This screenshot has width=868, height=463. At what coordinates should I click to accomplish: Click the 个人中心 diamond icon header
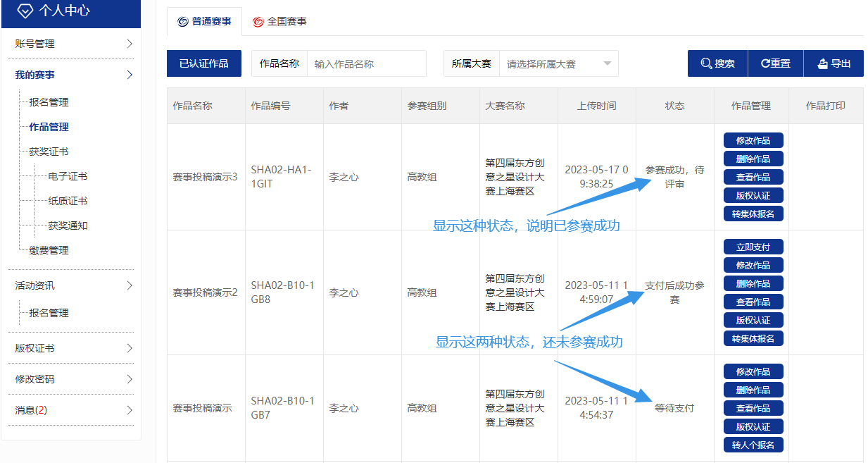[x=55, y=11]
